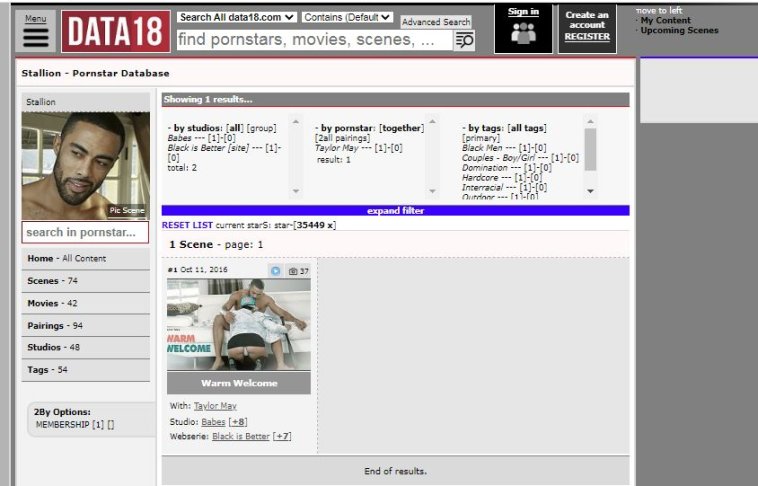The image size is (758, 486).
Task: Click the DATA18 logo
Action: 116,31
